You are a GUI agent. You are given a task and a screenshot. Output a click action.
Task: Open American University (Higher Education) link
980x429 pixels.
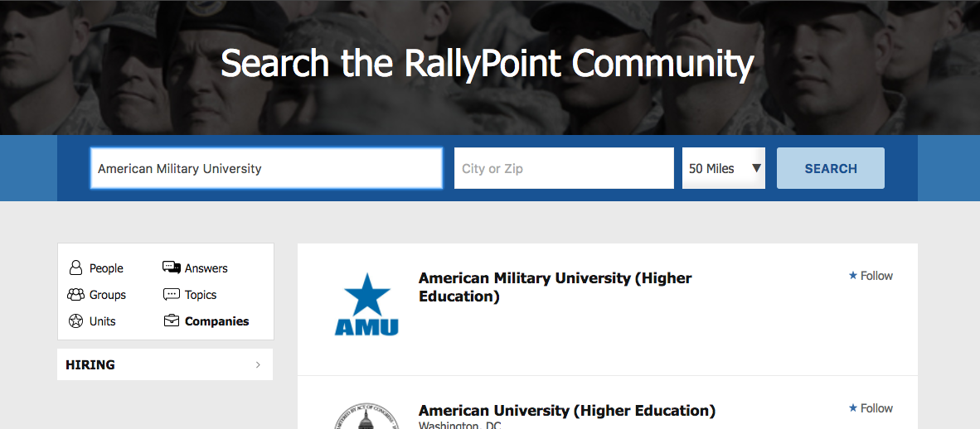[x=566, y=410]
